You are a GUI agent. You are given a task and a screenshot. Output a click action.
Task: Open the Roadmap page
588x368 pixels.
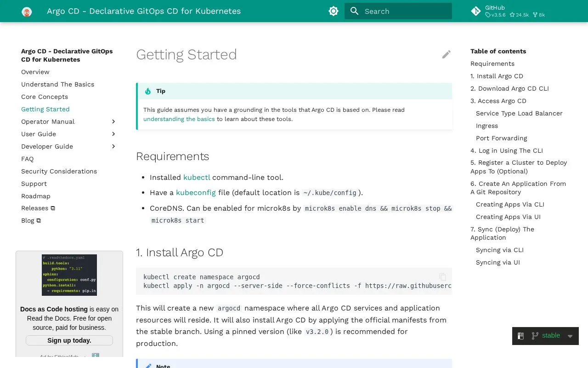pos(36,196)
